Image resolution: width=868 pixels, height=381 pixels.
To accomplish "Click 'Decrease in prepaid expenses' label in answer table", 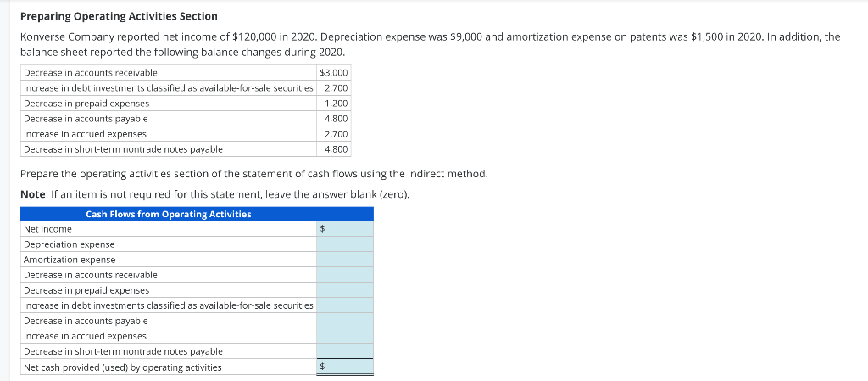I will point(86,290).
